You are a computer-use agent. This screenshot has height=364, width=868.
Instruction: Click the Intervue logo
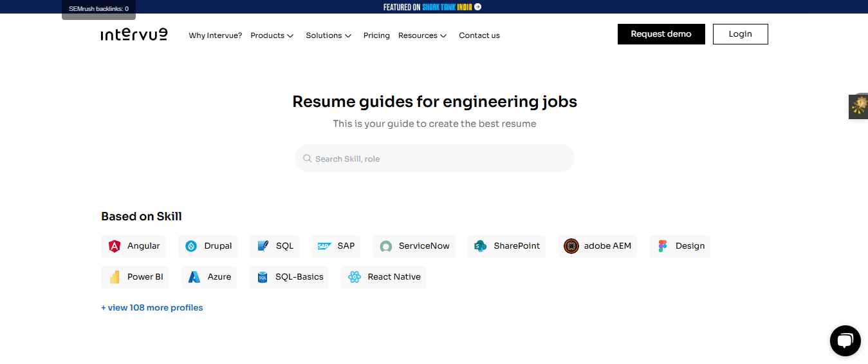(x=134, y=35)
